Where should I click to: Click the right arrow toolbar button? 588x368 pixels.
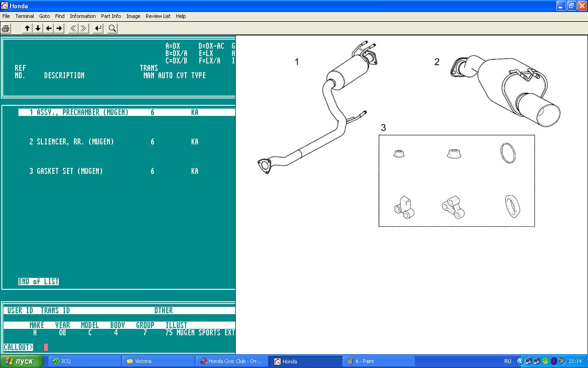click(x=59, y=29)
